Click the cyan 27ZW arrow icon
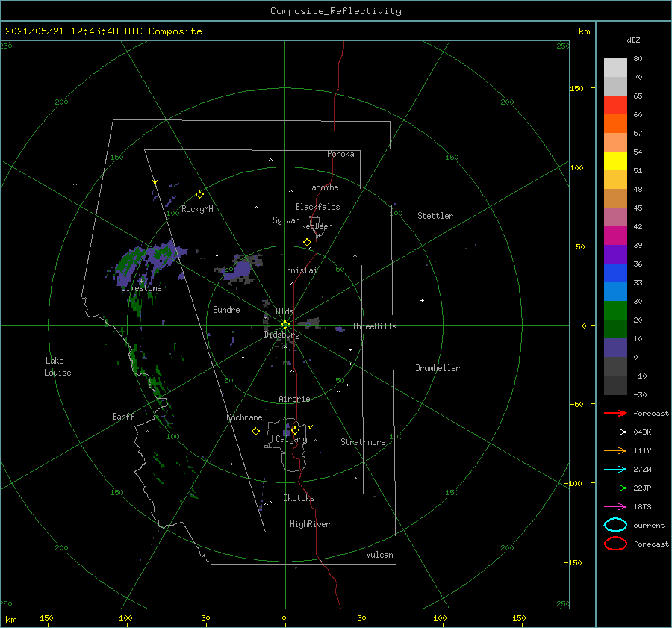 coord(615,470)
